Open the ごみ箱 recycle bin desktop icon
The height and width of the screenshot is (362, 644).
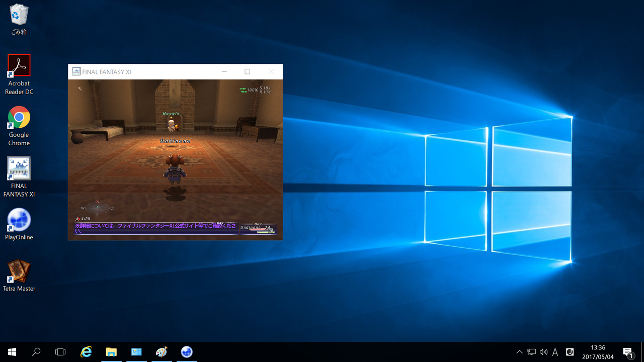(19, 20)
